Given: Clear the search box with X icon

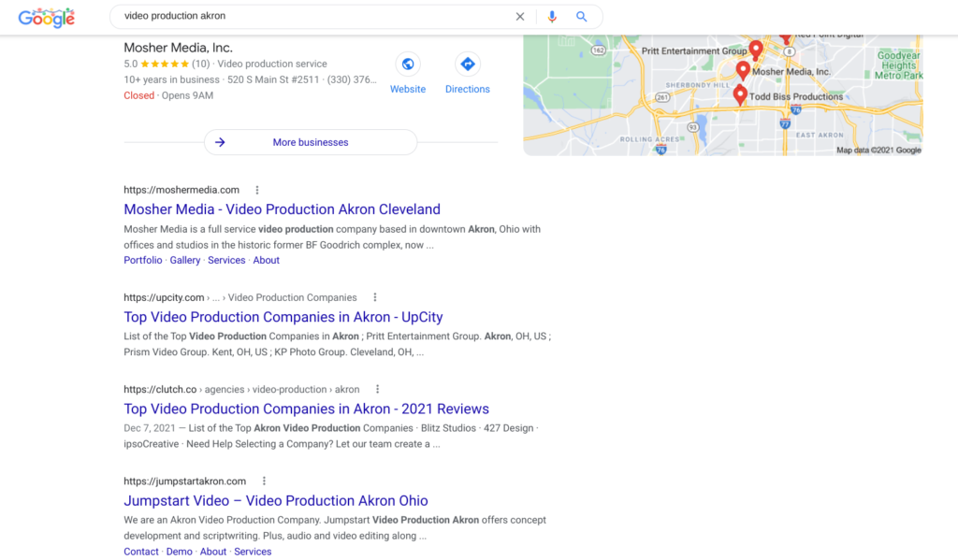Looking at the screenshot, I should point(520,17).
